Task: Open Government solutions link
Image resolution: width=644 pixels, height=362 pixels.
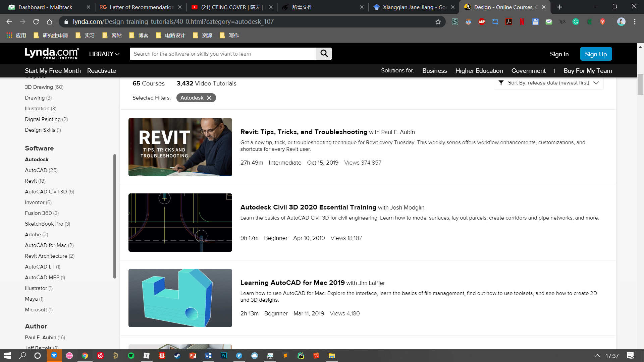Action: [x=528, y=71]
